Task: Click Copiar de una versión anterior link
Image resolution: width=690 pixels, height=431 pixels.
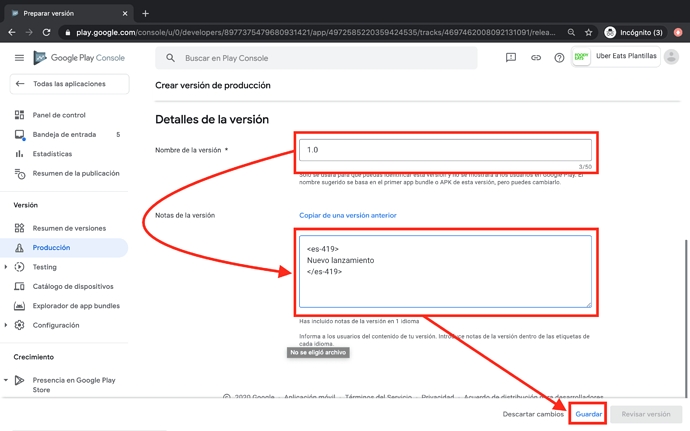Action: (x=347, y=215)
